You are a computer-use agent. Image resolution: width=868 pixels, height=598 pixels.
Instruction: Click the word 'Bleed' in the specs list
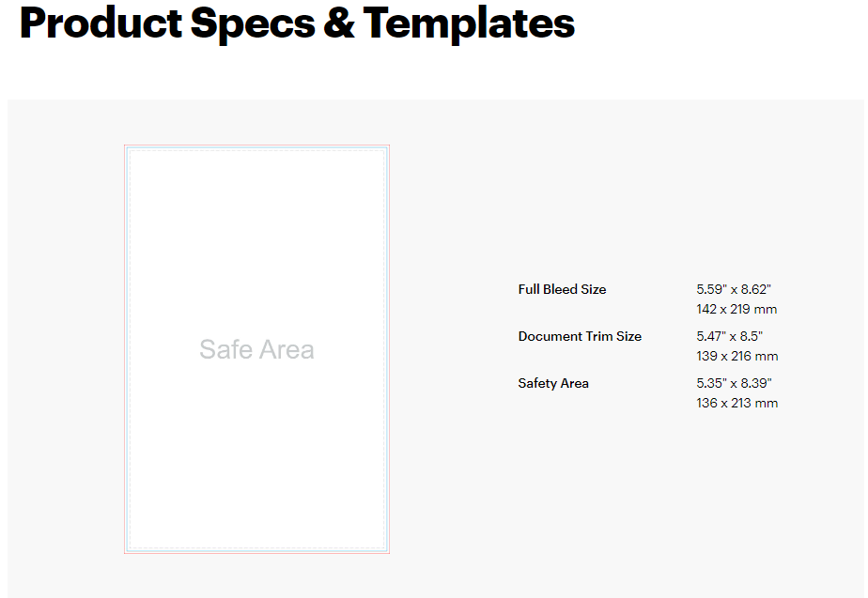coord(562,289)
